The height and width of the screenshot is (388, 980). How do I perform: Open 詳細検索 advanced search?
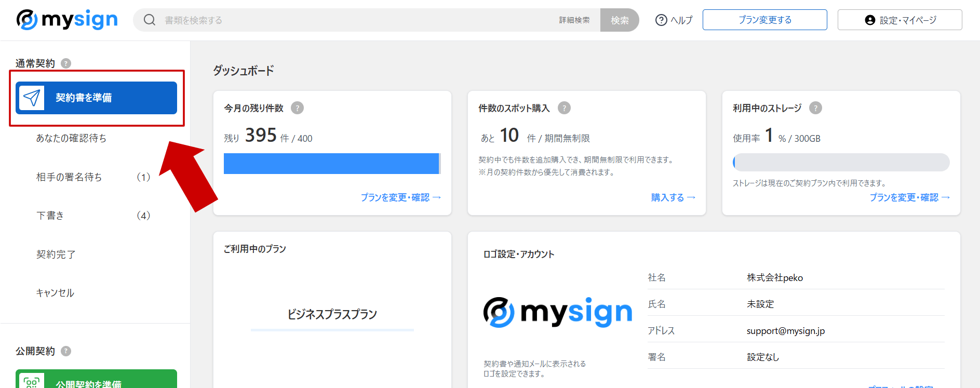[x=574, y=20]
